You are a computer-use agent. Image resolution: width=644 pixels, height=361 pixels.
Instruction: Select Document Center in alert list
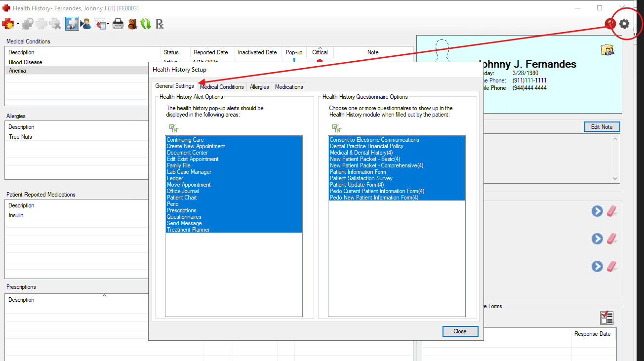[234, 153]
